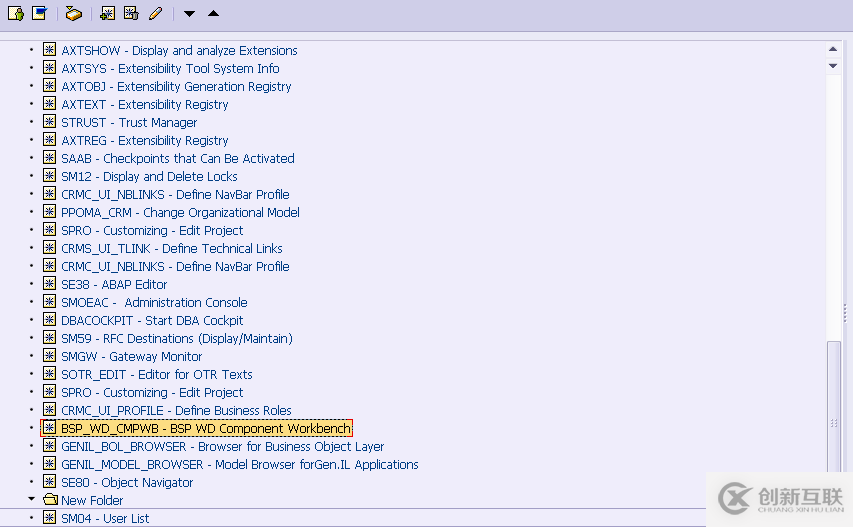Click the transaction icon beside CRMS_UI_TLINK
Screen dimensions: 853x527
(x=50, y=247)
